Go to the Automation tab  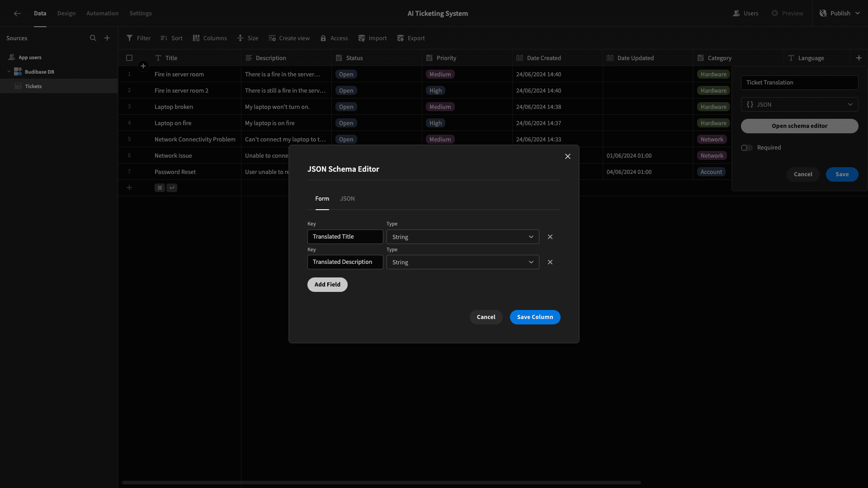point(103,14)
